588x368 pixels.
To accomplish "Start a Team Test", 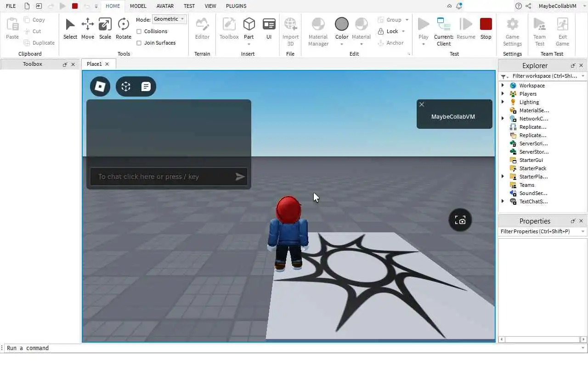I will click(539, 31).
